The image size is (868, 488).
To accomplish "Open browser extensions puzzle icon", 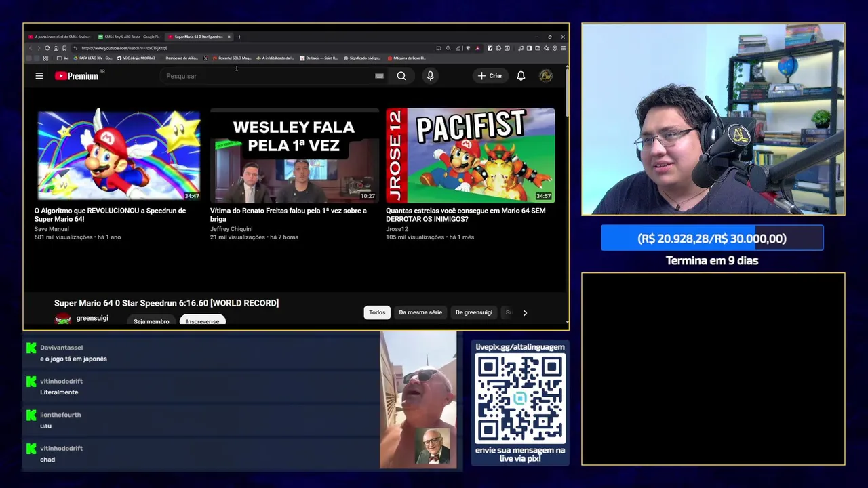I will tap(498, 48).
